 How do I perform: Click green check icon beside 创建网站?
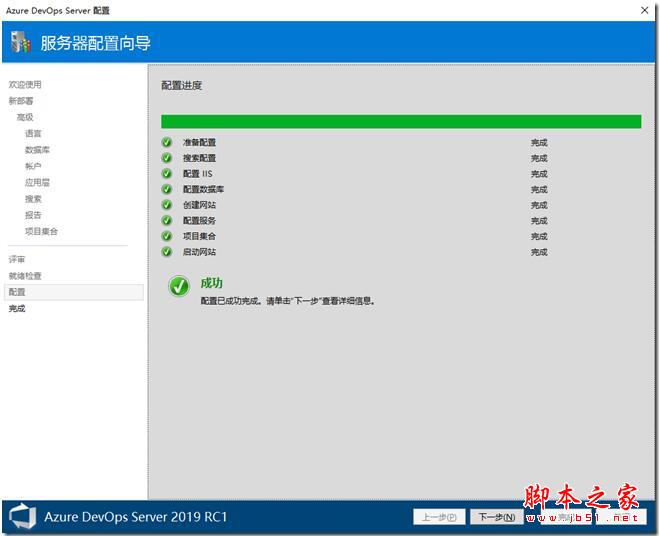167,205
